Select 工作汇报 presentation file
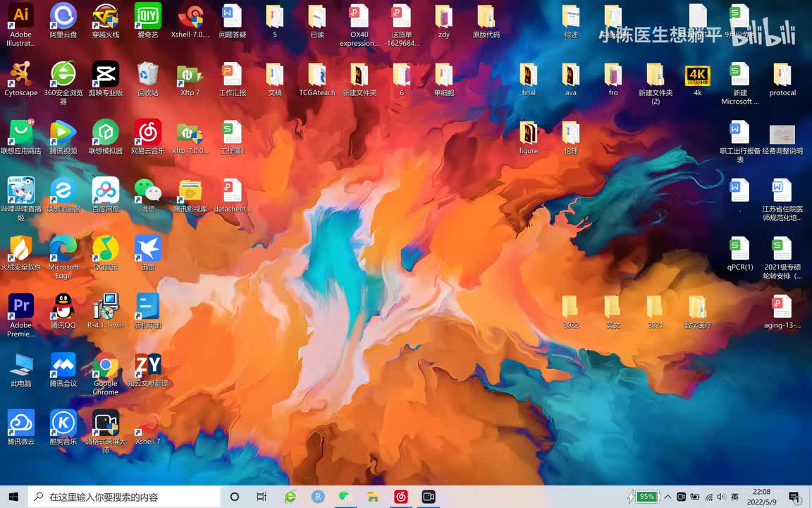Image resolution: width=812 pixels, height=508 pixels. (232, 78)
